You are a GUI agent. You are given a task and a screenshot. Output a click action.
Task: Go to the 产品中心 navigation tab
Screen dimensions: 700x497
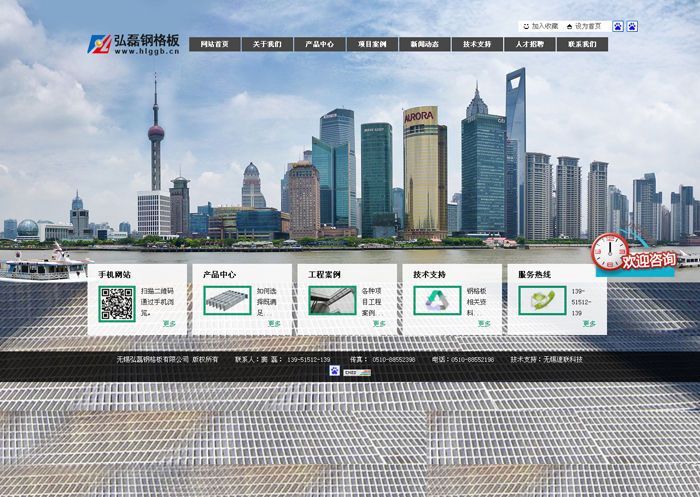coord(319,44)
